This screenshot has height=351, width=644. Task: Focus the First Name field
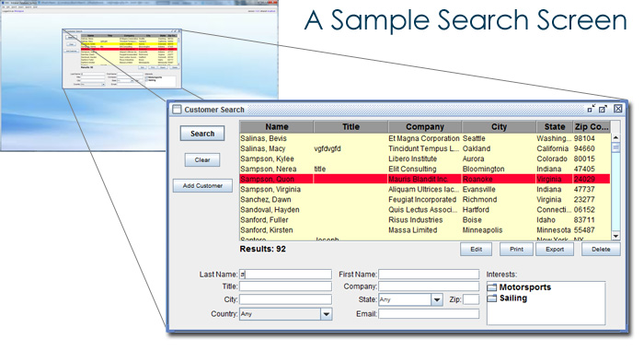(x=429, y=274)
